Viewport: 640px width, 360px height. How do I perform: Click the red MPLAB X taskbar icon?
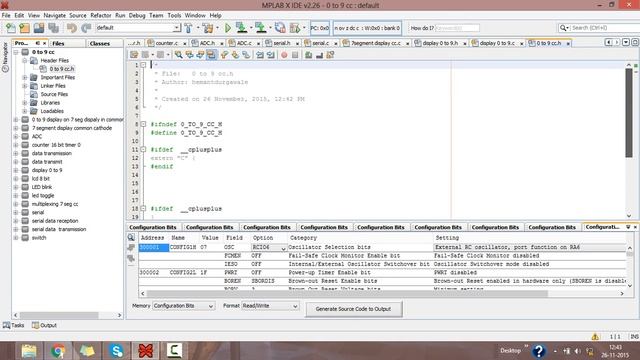point(145,351)
